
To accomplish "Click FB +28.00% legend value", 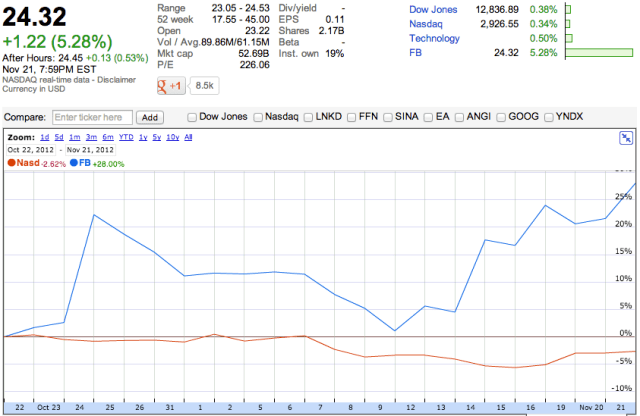I will [x=108, y=164].
